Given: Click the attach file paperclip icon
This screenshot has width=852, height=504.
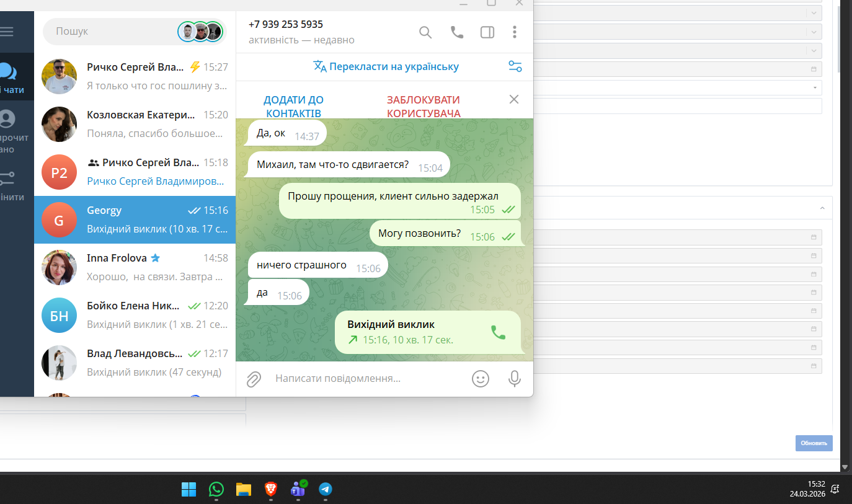Looking at the screenshot, I should pos(254,379).
